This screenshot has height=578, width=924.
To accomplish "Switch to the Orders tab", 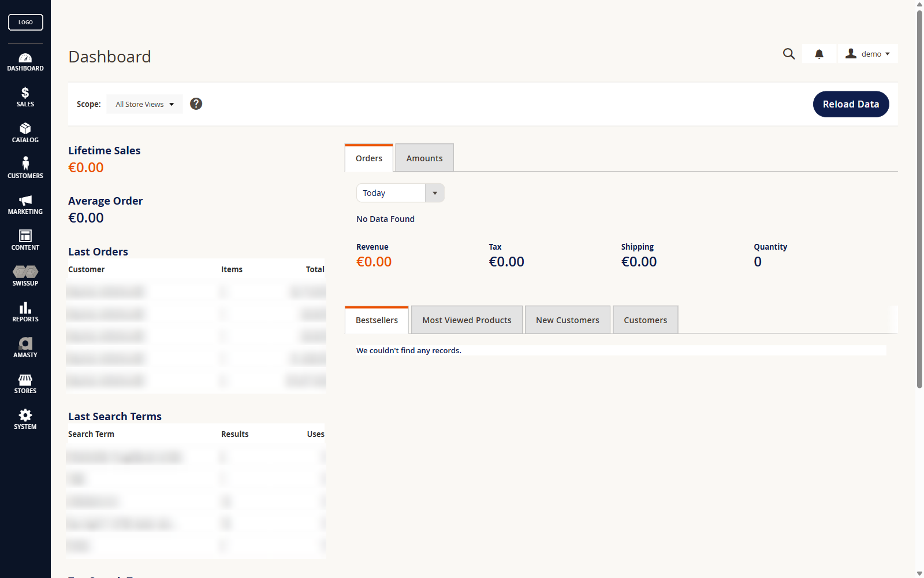I will [x=369, y=158].
